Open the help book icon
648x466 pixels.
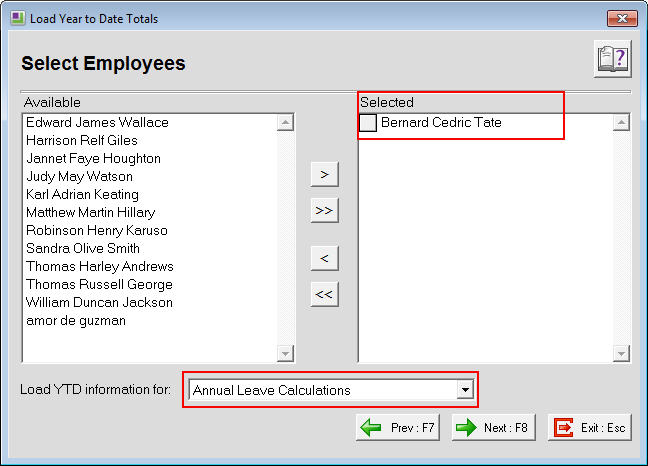[x=612, y=59]
